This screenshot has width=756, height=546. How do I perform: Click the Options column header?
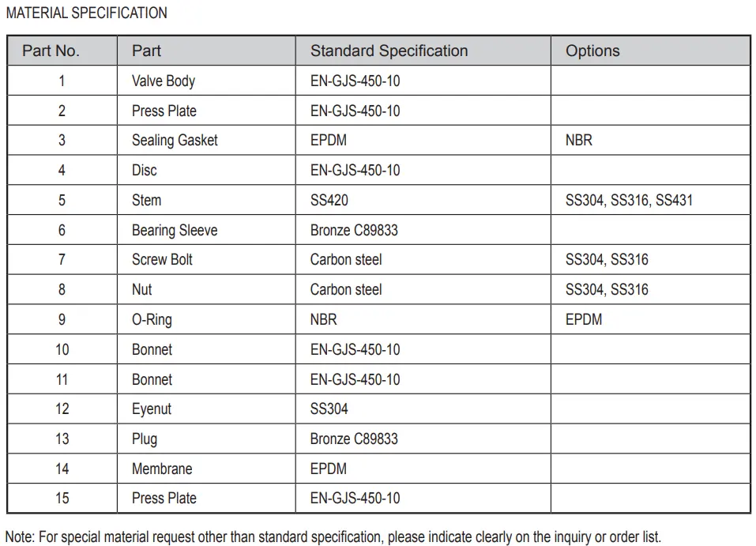click(592, 51)
